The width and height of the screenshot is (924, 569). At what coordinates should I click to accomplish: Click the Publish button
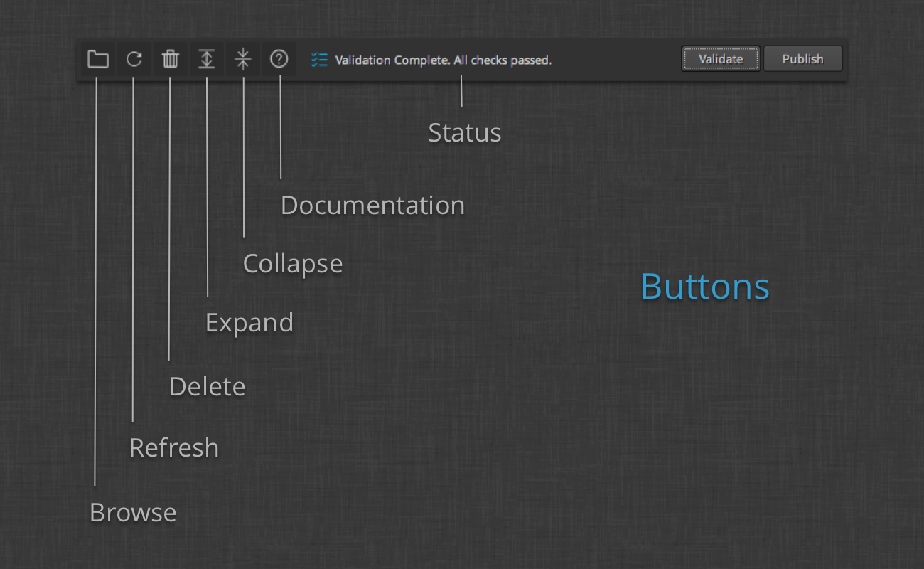pyautogui.click(x=803, y=59)
